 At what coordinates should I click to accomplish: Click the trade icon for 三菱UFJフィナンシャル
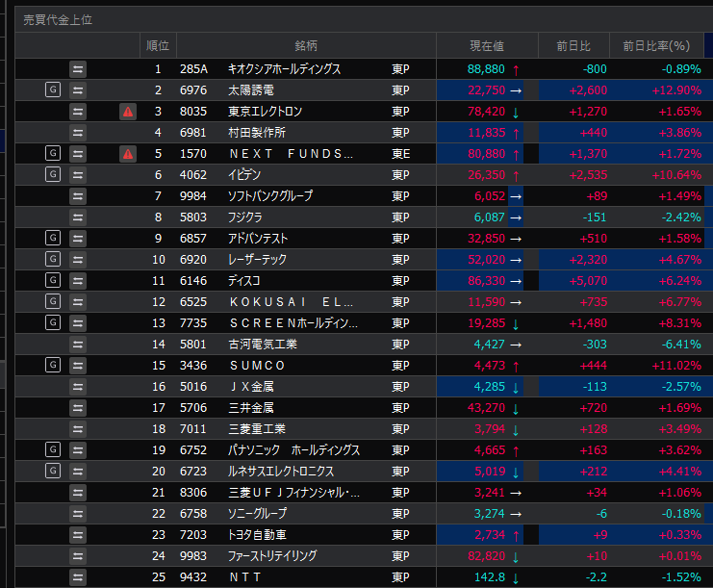pyautogui.click(x=78, y=493)
